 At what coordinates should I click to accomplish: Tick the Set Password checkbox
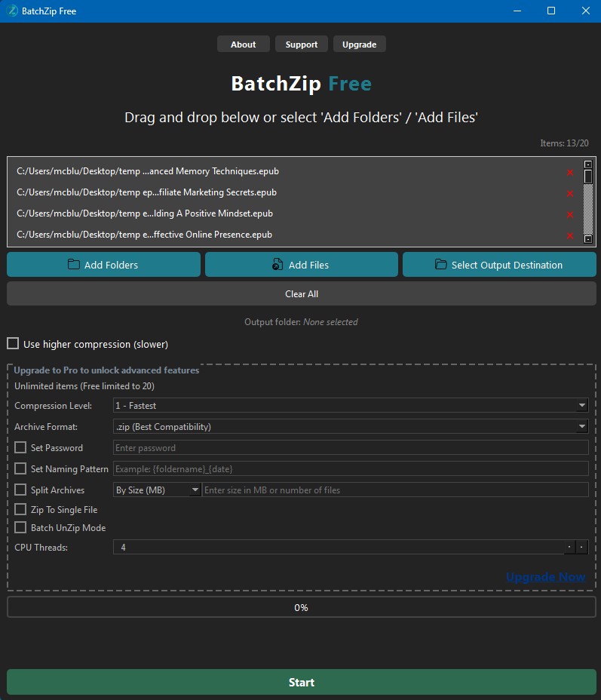[20, 447]
